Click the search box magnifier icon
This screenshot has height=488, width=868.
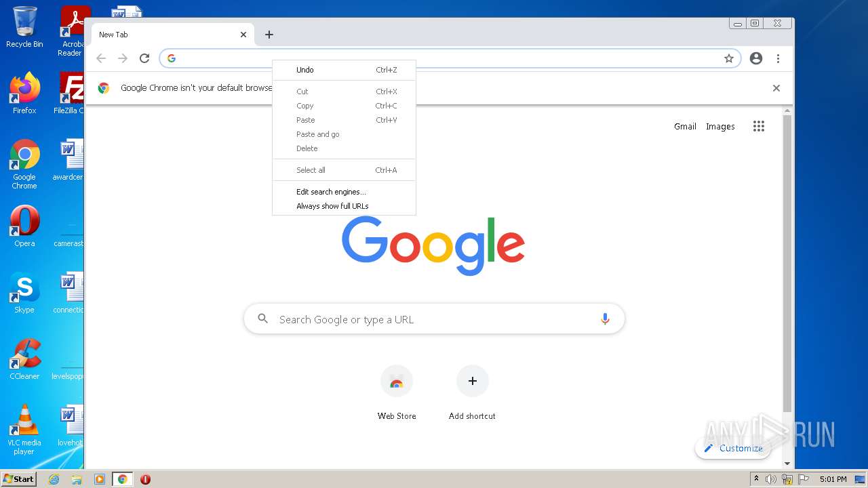coord(263,319)
